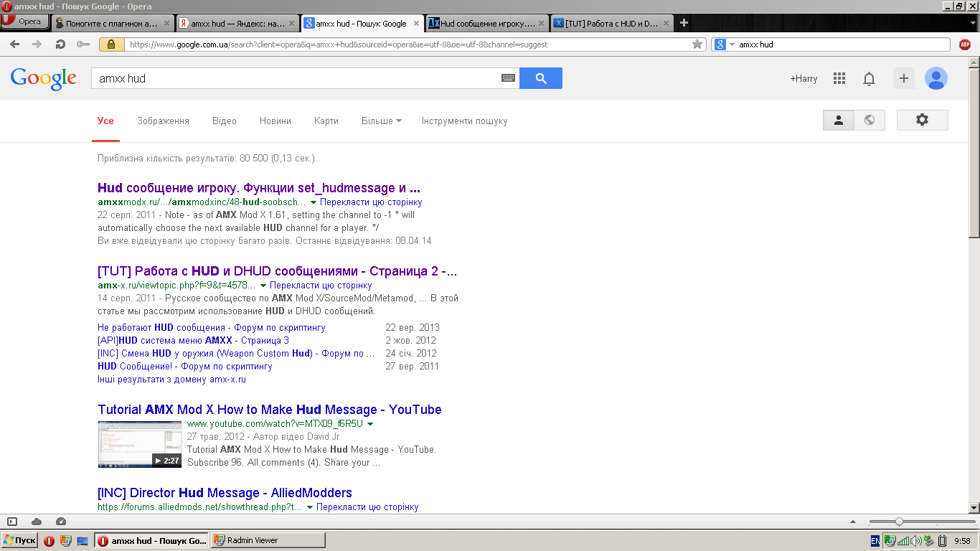980x551 pixels.
Task: Click the security padlock badge
Action: pyautogui.click(x=111, y=44)
